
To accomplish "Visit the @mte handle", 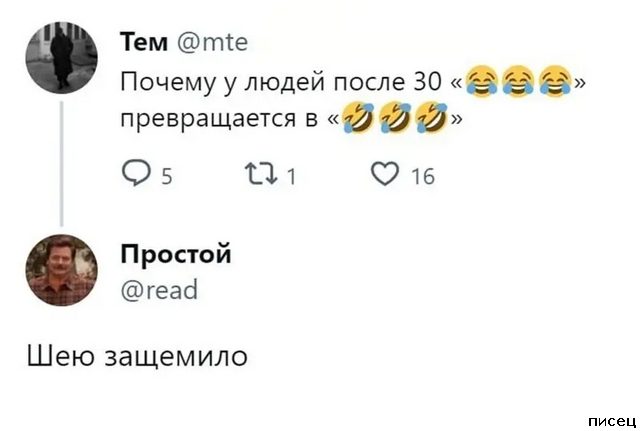I will pyautogui.click(x=213, y=41).
